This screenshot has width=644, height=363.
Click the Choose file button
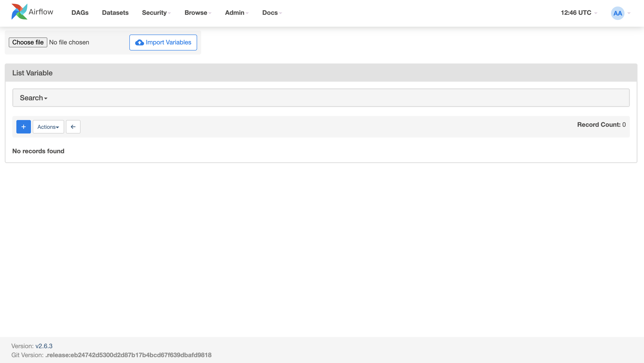point(28,42)
